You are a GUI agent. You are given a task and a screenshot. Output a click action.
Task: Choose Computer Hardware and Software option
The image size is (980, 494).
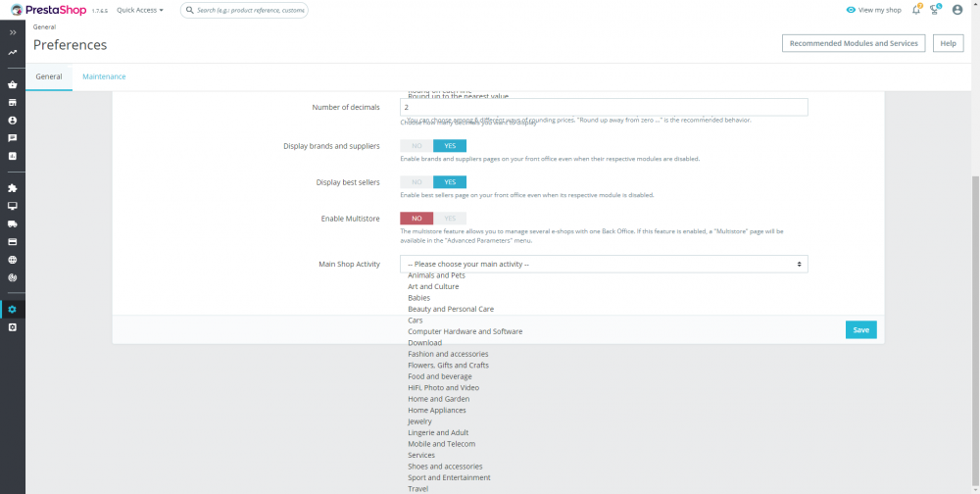click(465, 331)
